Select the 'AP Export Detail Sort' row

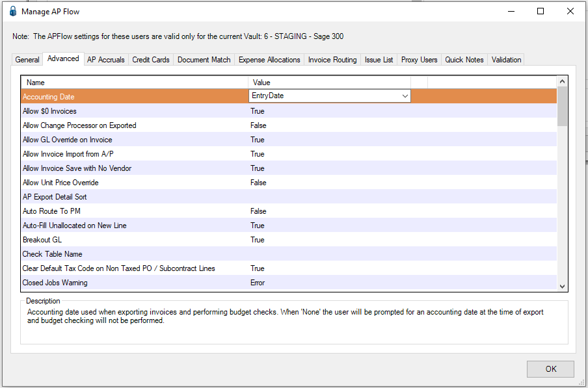289,197
